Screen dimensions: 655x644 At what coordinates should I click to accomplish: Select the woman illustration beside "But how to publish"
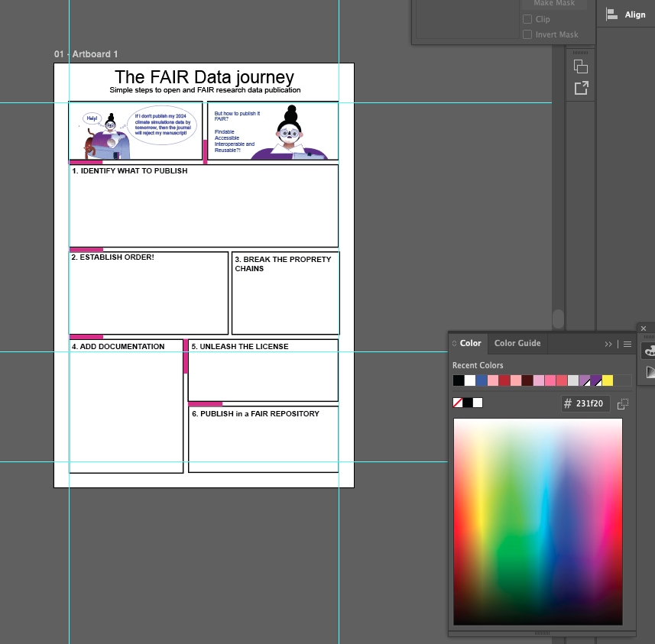point(290,132)
